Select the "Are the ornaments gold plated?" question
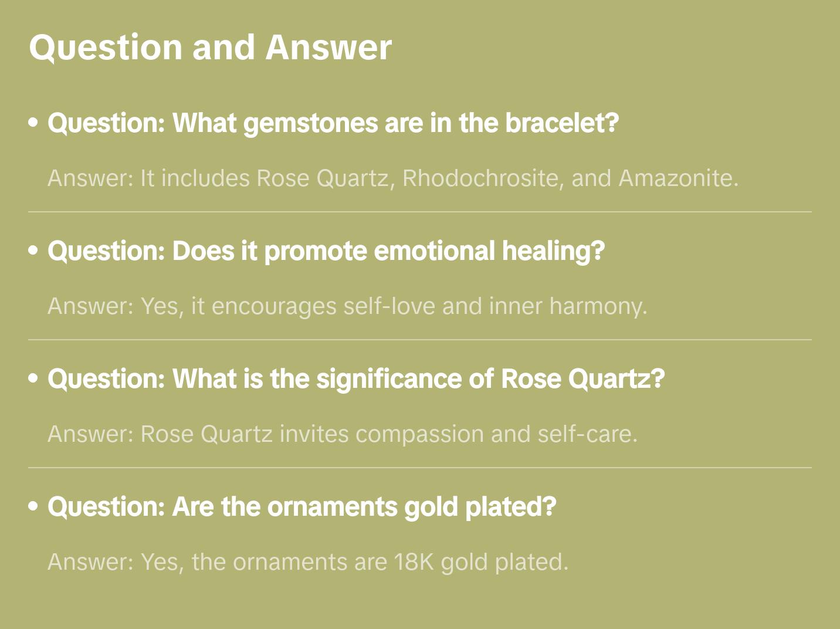The width and height of the screenshot is (840, 629). [302, 507]
